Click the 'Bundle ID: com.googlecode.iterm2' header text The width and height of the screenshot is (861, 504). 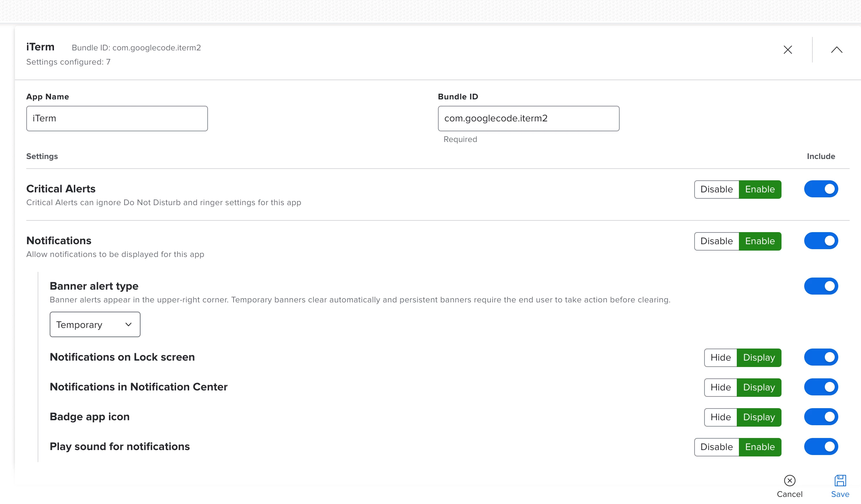[136, 48]
